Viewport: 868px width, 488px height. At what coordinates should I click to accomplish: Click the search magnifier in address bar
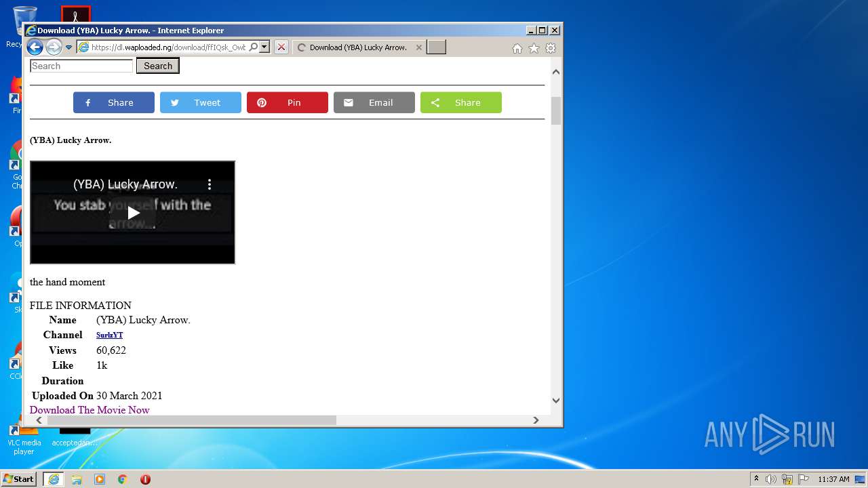coord(254,47)
